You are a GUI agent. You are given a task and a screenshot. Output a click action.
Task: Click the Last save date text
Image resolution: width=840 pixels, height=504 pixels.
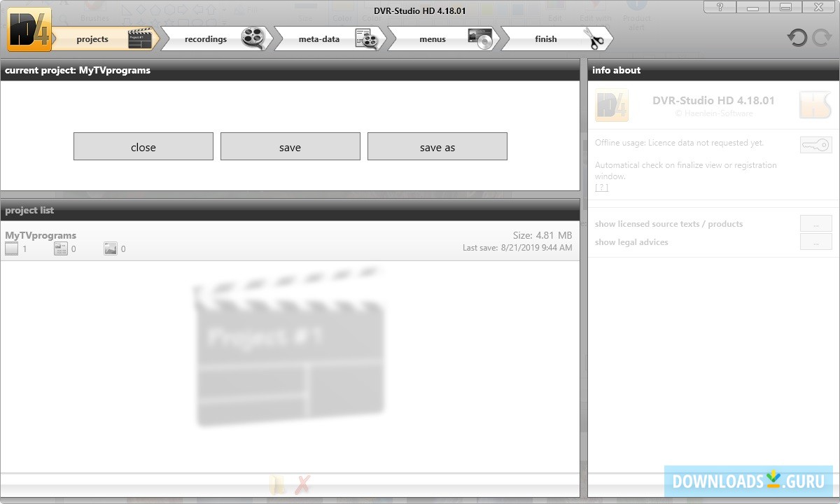(517, 248)
